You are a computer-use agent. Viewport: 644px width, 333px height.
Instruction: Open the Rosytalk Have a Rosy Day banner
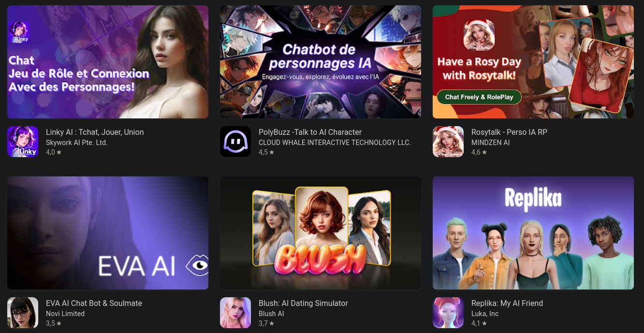coord(533,62)
